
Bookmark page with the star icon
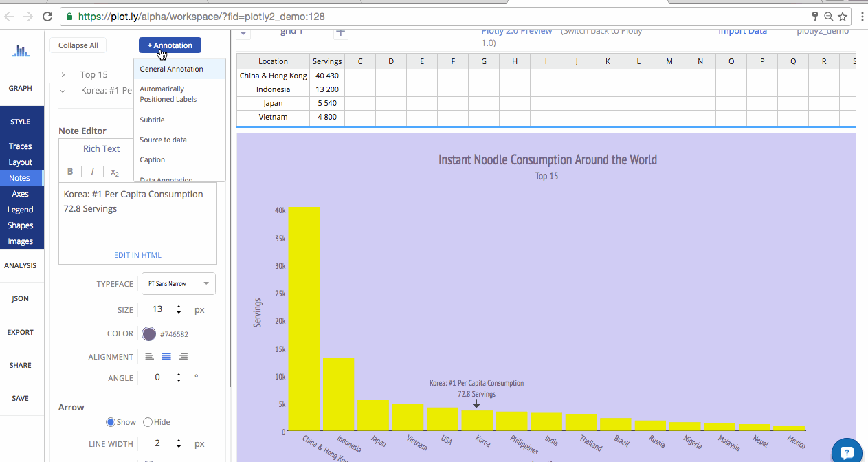pos(843,16)
